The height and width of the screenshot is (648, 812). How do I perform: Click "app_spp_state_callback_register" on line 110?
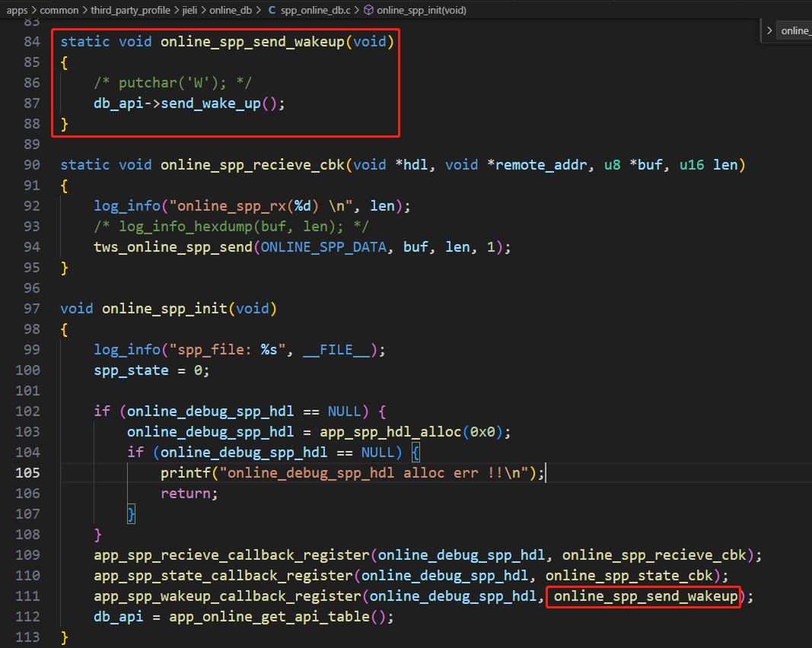tap(224, 576)
